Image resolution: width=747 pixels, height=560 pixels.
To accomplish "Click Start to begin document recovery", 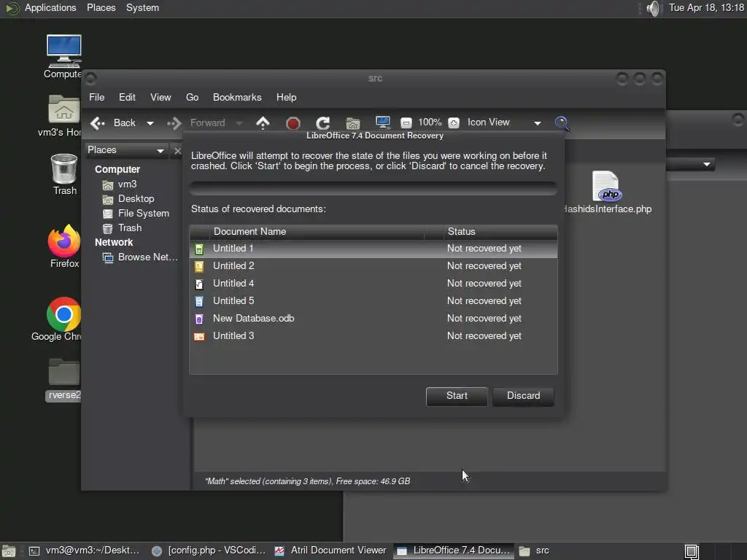I will point(457,396).
